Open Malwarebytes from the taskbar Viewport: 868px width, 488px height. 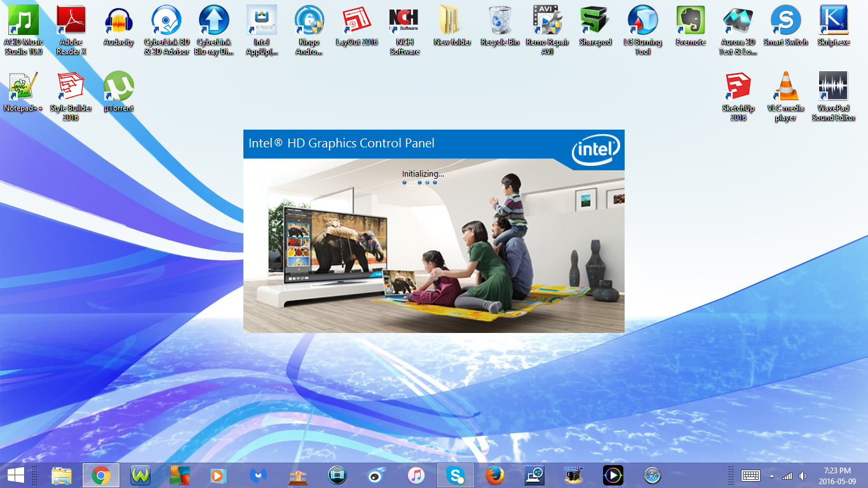259,475
